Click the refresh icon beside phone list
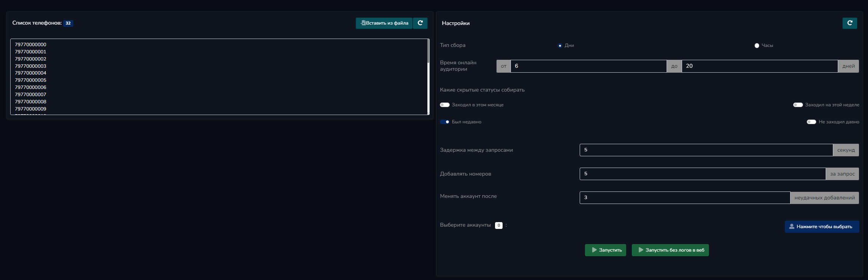The height and width of the screenshot is (280, 868). click(x=420, y=23)
